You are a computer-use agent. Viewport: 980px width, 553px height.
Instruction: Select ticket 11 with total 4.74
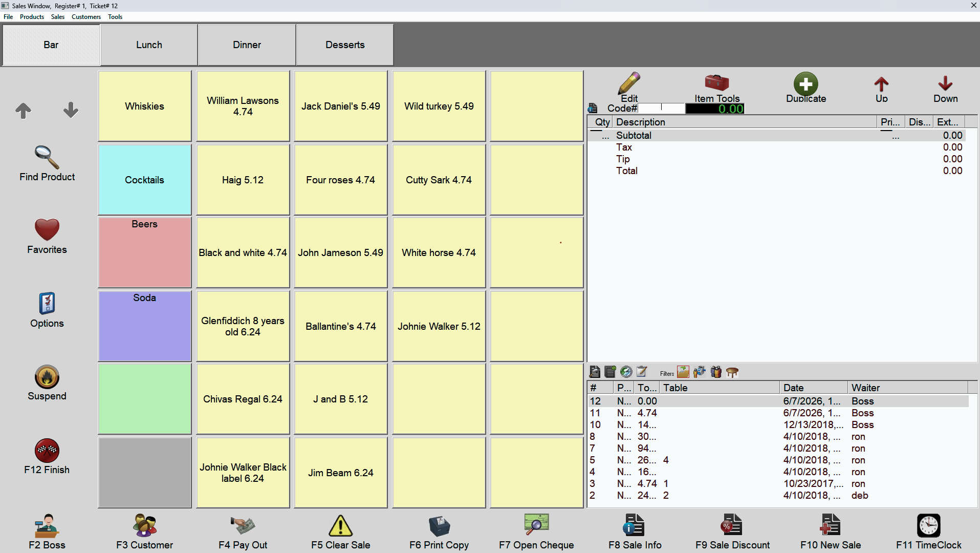[778, 413]
